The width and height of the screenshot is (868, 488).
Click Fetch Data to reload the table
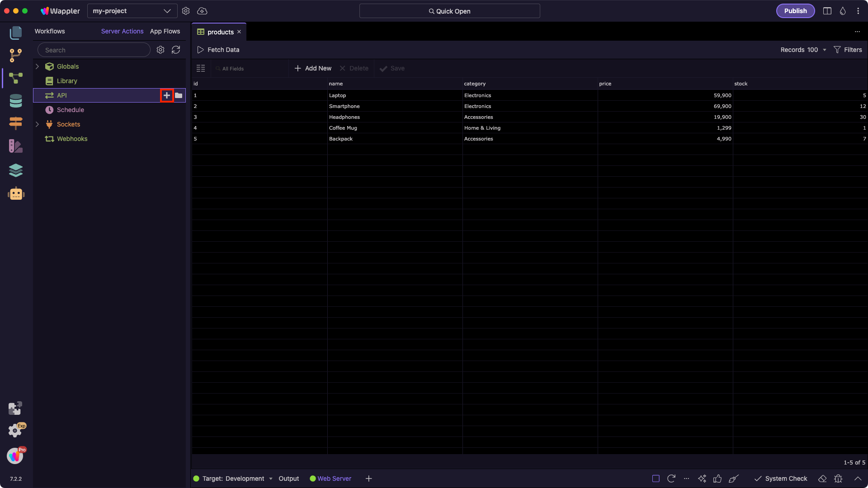click(218, 50)
